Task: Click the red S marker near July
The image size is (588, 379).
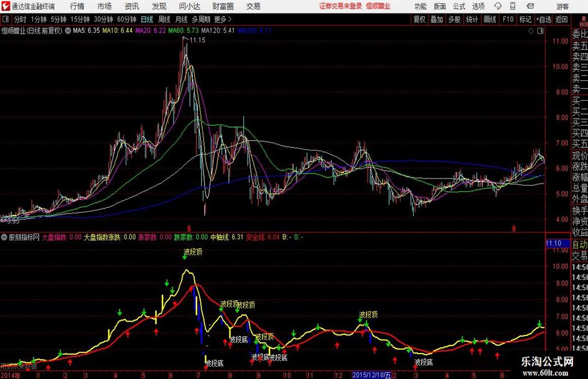Action: (189, 228)
